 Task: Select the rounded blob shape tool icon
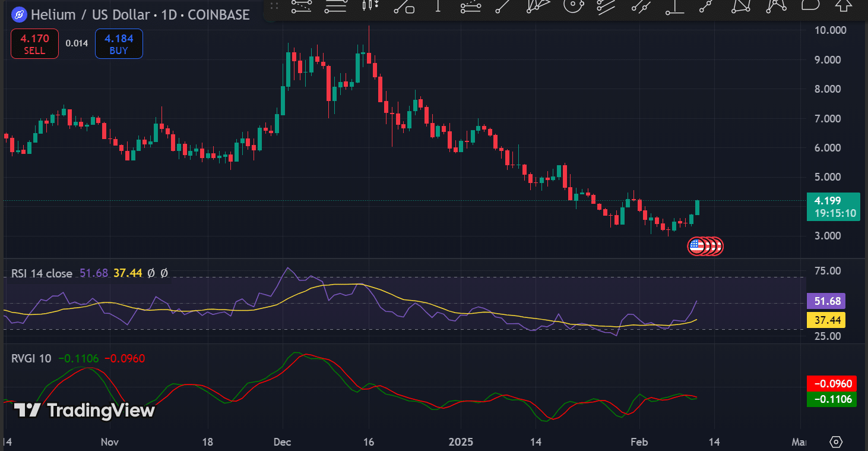(810, 5)
